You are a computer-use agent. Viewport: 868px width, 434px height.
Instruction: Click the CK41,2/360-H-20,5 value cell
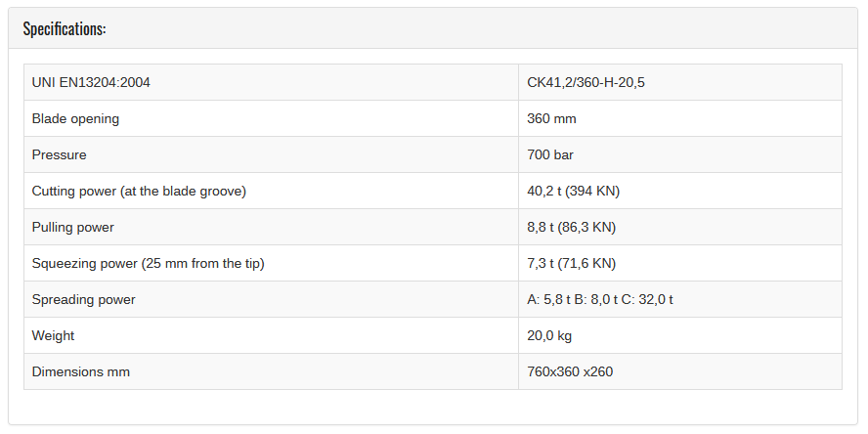click(680, 82)
